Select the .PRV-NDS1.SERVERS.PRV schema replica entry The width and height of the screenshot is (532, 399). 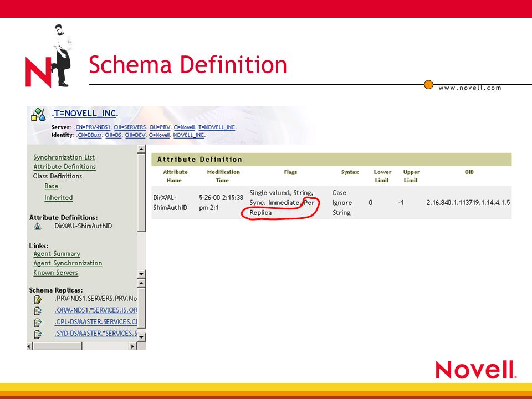tap(95, 299)
